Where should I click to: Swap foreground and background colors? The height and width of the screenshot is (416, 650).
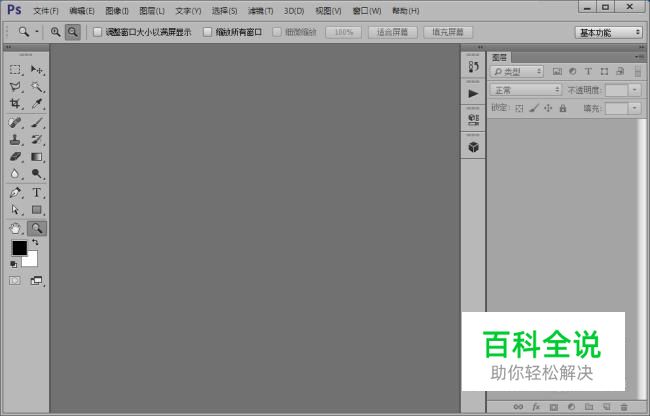click(35, 242)
